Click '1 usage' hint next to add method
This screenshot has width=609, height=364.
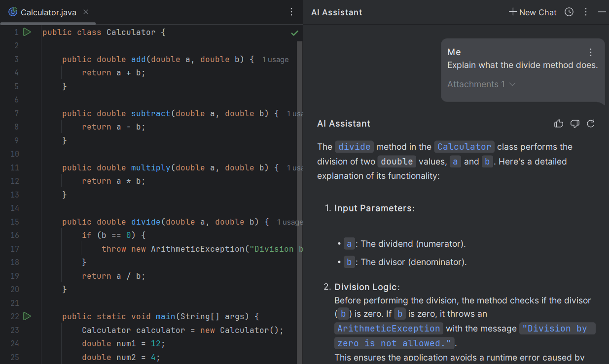tap(275, 60)
